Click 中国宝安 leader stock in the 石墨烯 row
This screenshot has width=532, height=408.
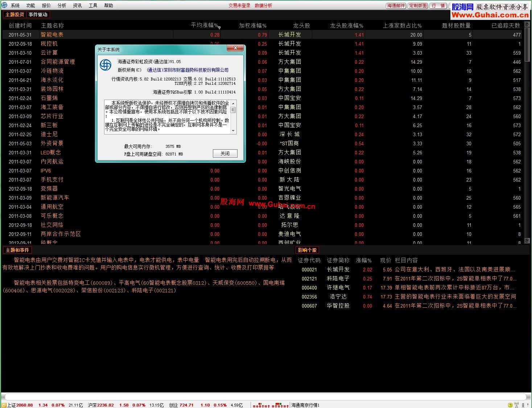(x=290, y=98)
